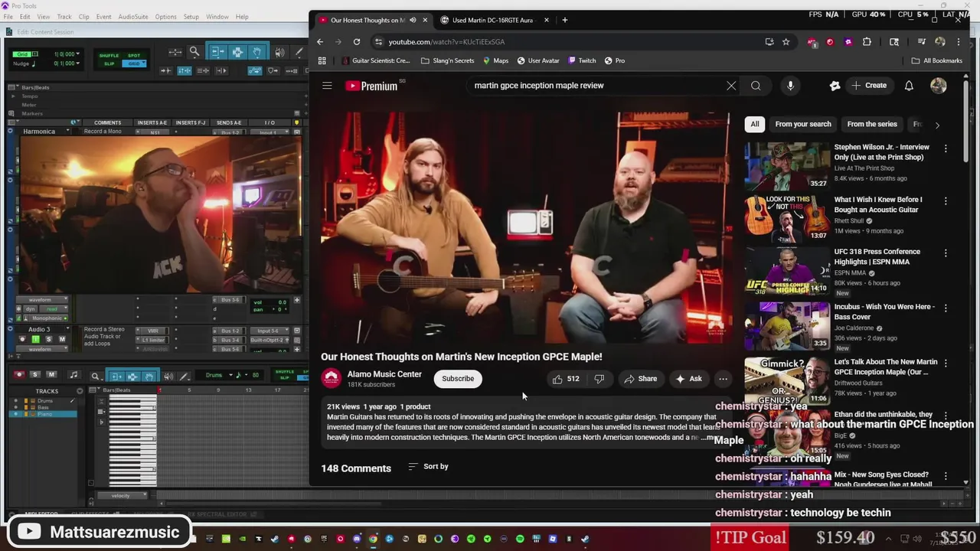980x551 pixels.
Task: Open the Rhett Shull acoustic guitar video thumbnail
Action: (x=787, y=217)
